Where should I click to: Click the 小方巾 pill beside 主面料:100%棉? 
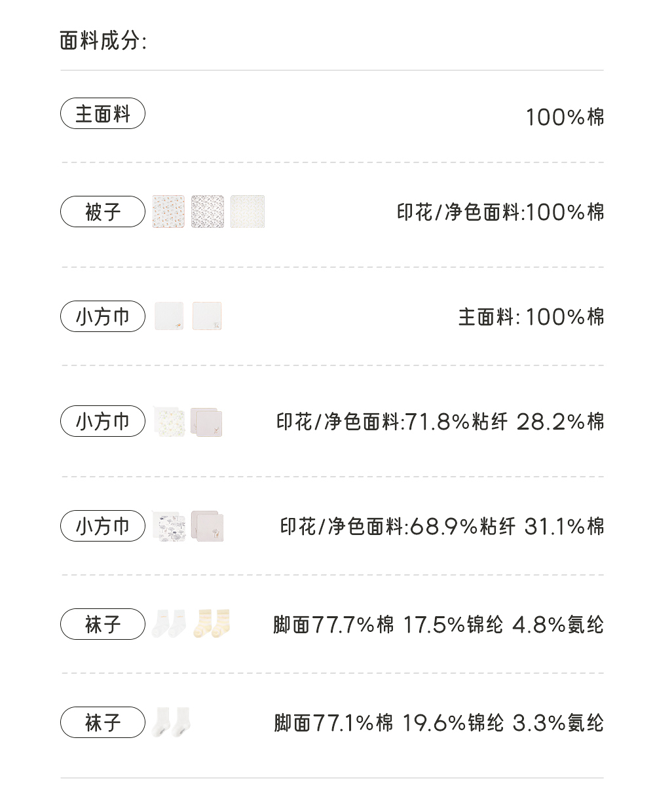pos(103,317)
